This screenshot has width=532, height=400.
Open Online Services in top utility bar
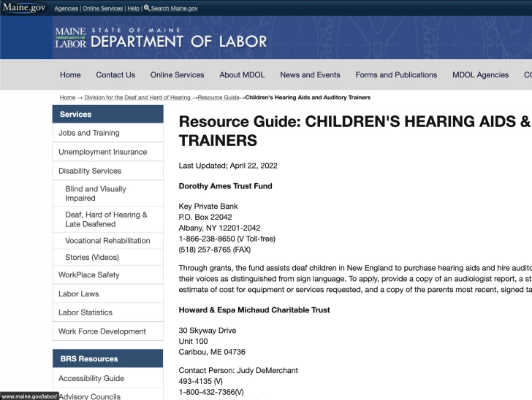point(102,8)
